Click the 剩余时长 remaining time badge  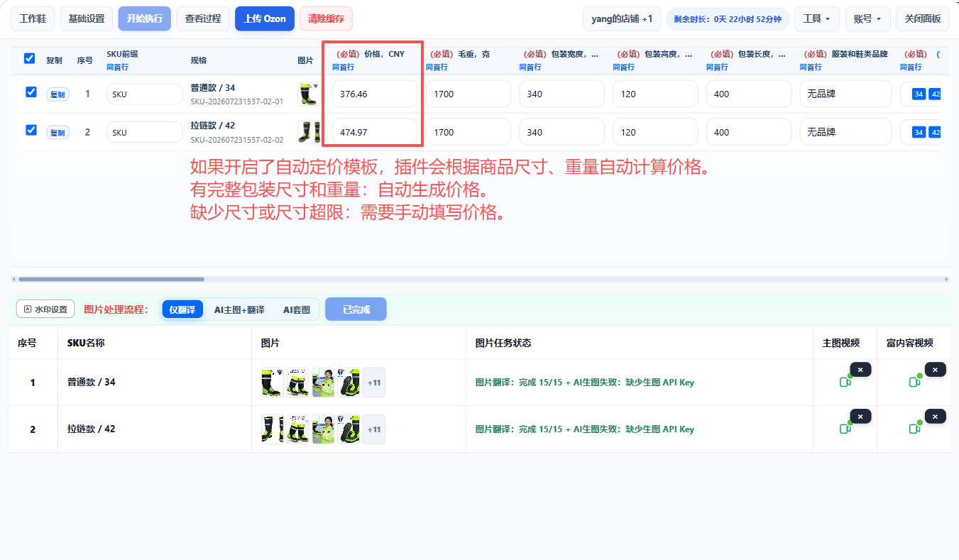[728, 18]
